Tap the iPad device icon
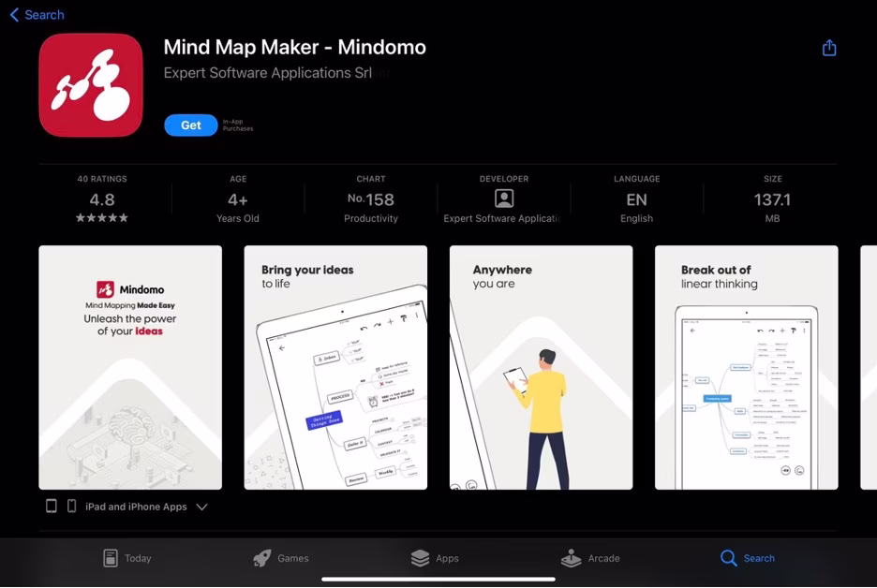 (x=51, y=506)
